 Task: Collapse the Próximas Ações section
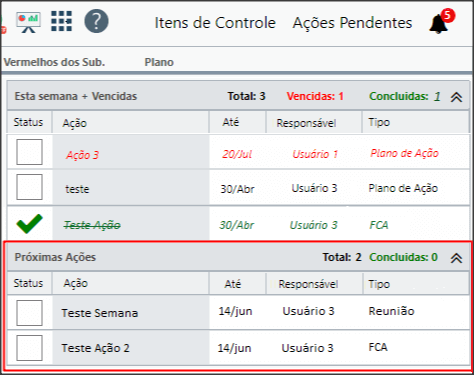pyautogui.click(x=456, y=258)
